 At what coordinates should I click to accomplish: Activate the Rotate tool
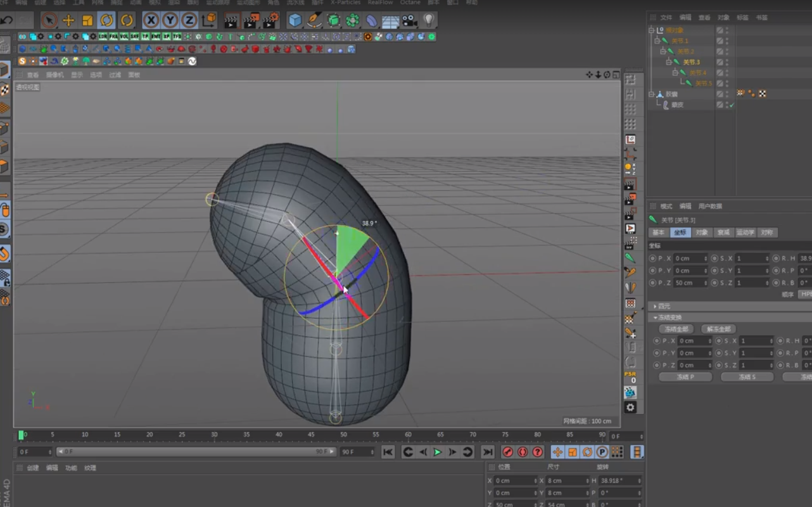(106, 20)
